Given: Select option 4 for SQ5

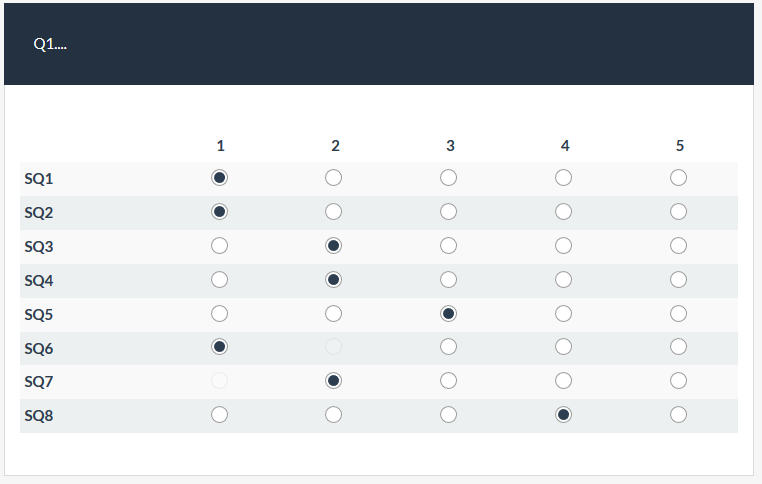Looking at the screenshot, I should point(564,314).
